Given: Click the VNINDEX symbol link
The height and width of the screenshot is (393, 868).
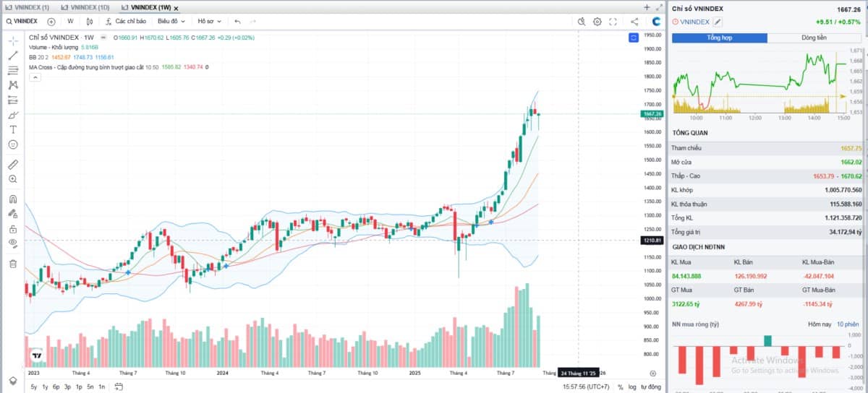Looking at the screenshot, I should 695,22.
